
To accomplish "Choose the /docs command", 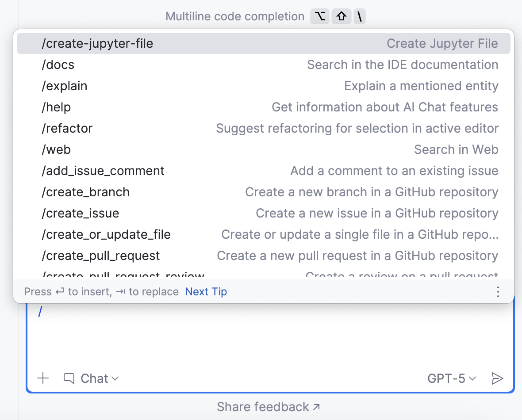I will click(58, 65).
